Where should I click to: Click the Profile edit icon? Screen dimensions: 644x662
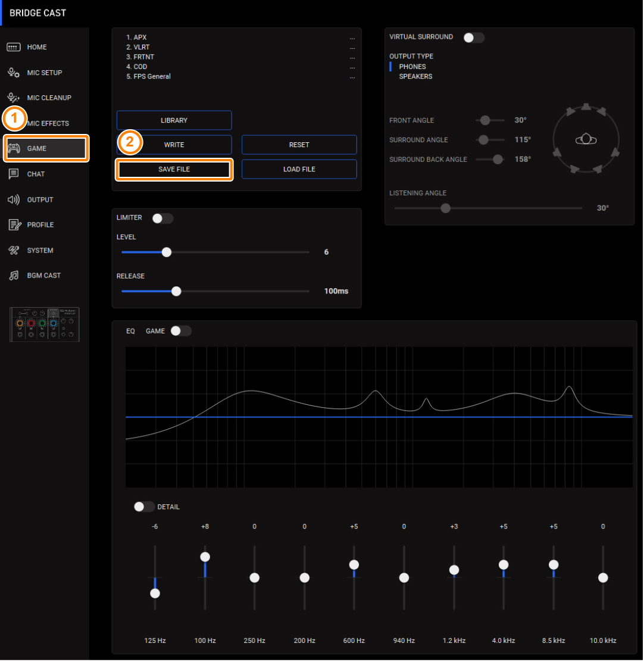14,225
